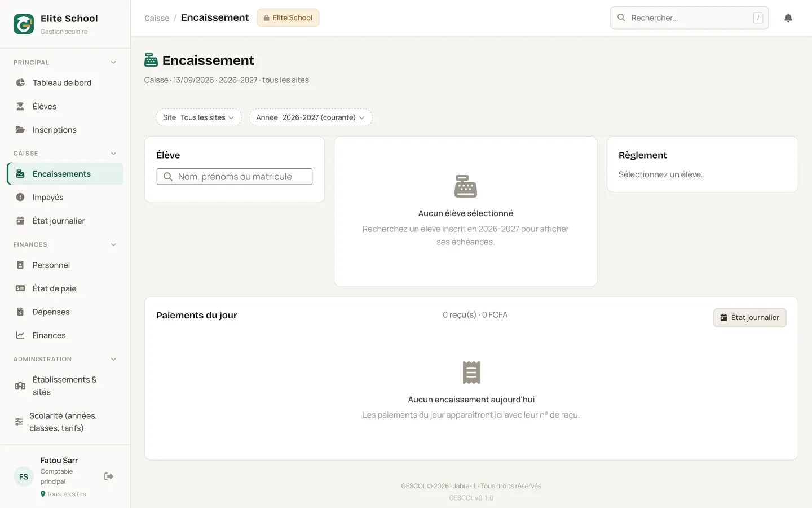Open the Dépenses menu item
812x508 pixels.
coord(65,312)
